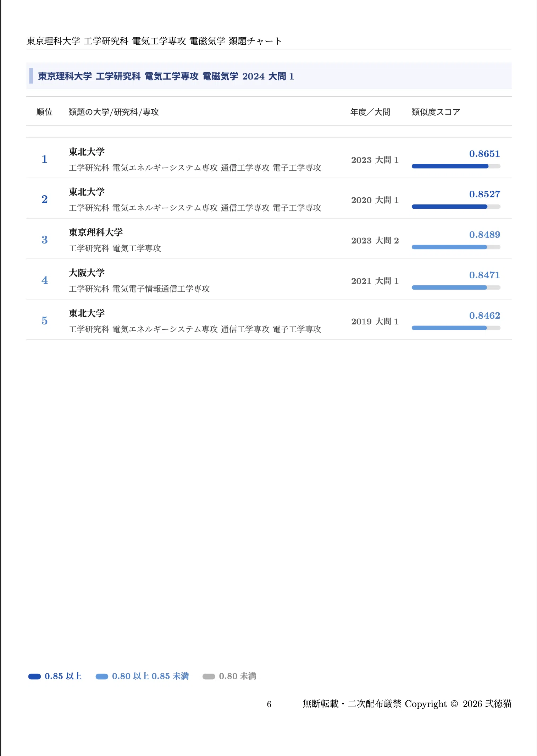
Task: Click the '年度／大問' column header
Action: tap(370, 112)
